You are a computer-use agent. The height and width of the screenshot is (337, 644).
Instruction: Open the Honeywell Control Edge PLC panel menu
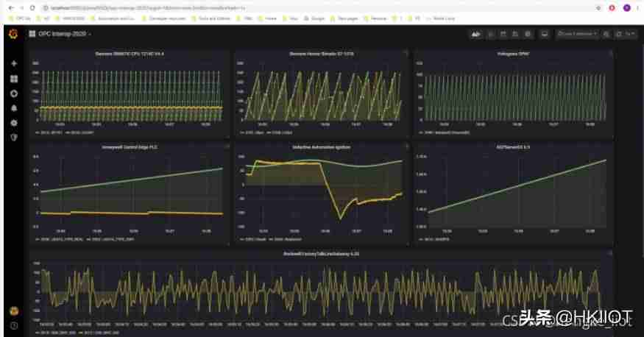130,147
